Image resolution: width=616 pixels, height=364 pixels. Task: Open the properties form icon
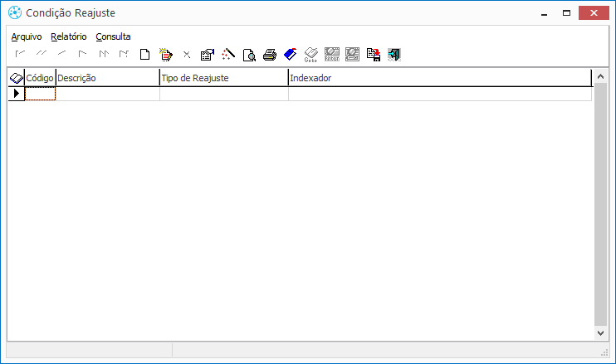(x=208, y=55)
